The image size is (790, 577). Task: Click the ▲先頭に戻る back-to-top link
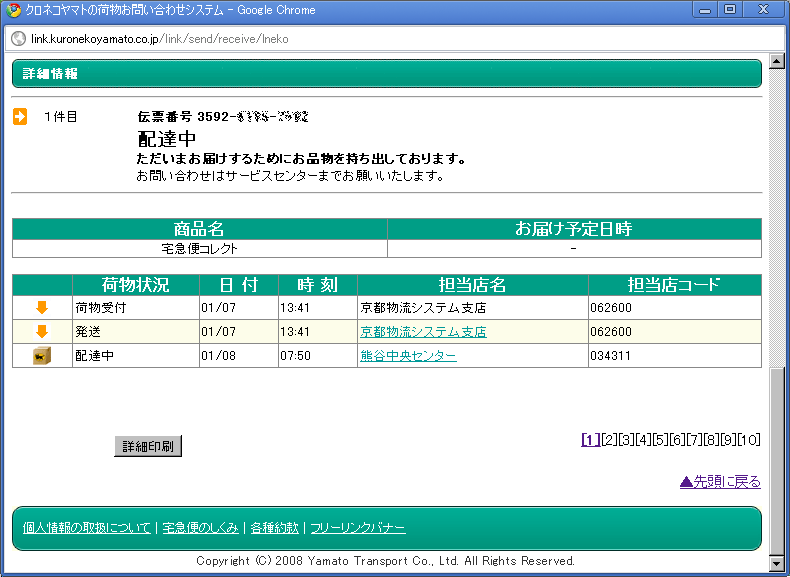tap(720, 482)
